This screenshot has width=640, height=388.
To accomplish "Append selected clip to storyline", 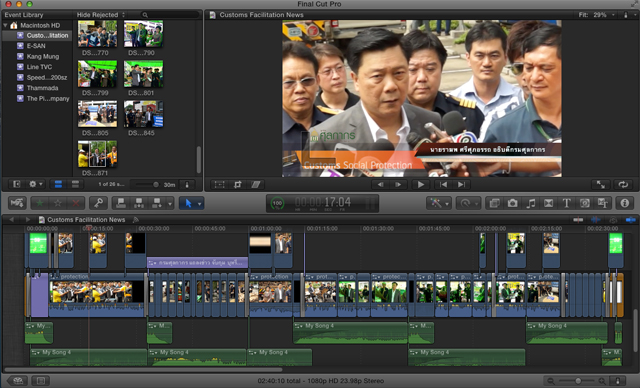I will point(157,203).
